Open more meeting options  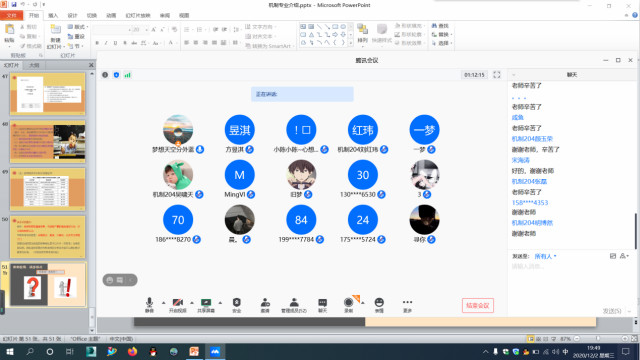click(407, 305)
